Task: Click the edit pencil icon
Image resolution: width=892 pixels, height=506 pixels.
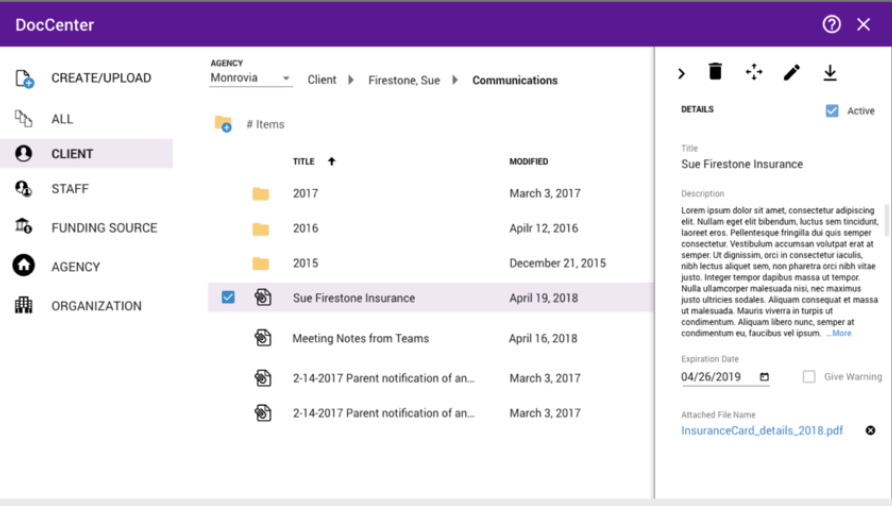Action: point(792,72)
